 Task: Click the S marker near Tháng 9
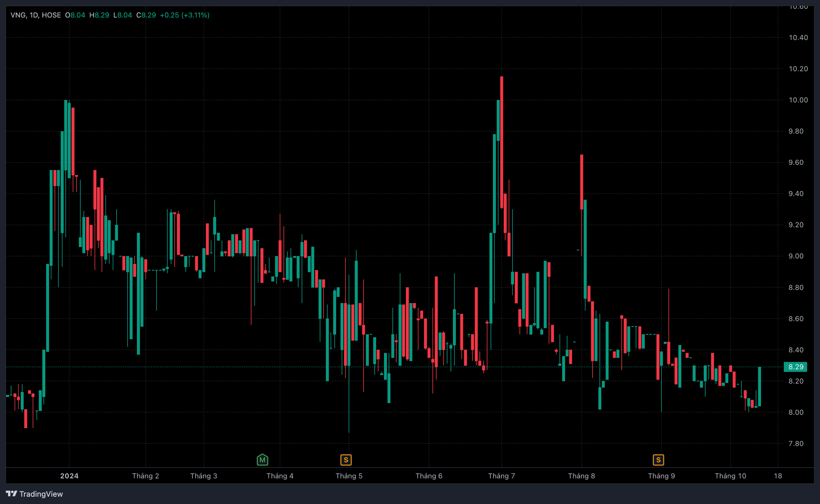tap(658, 460)
